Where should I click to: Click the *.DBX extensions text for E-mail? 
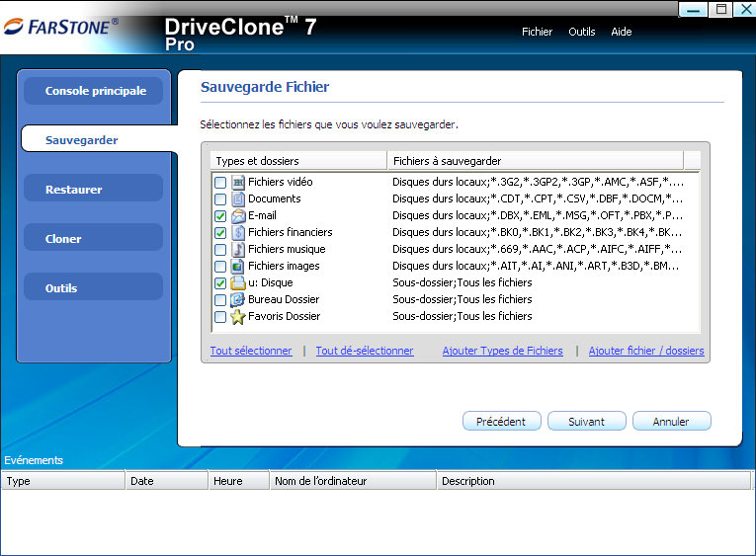(x=538, y=216)
